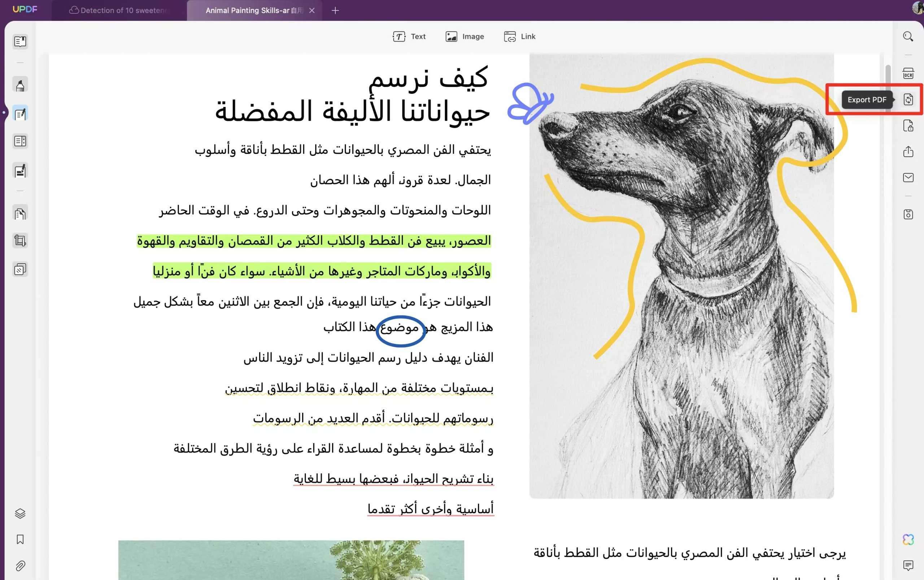The image size is (924, 580).
Task: Select the Text insertion tool
Action: tap(409, 36)
